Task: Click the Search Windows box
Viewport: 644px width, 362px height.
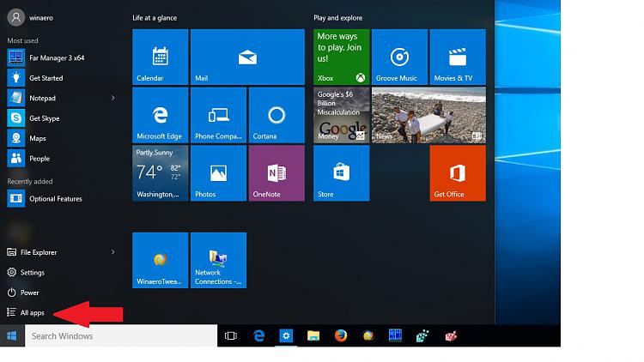Action: pos(120,336)
